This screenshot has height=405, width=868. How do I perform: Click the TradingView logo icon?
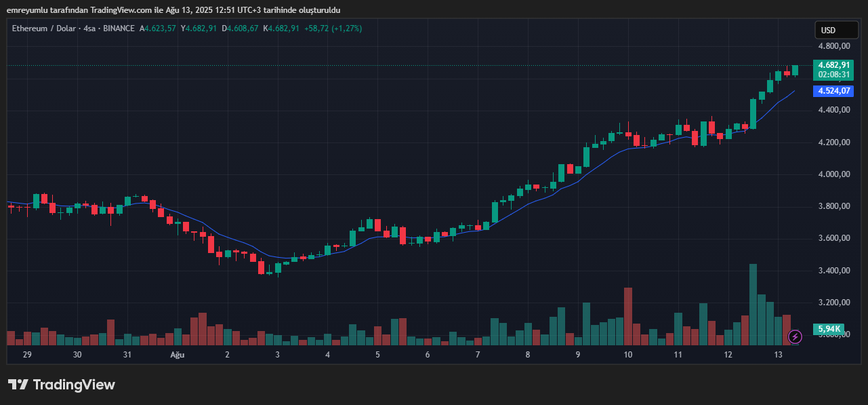pyautogui.click(x=18, y=385)
